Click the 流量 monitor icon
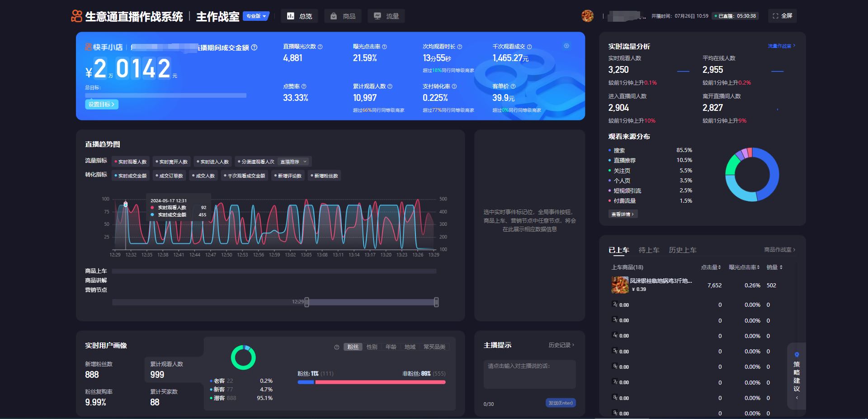 tap(377, 16)
